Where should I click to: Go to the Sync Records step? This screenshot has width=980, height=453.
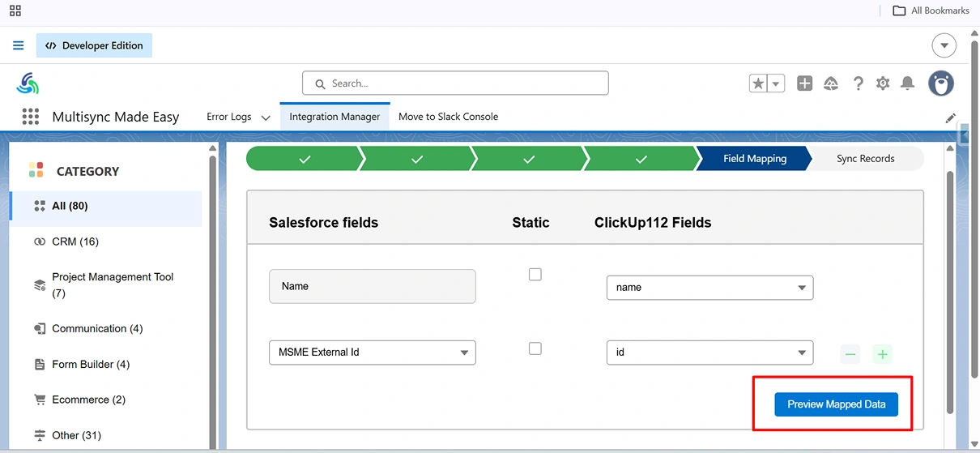coord(865,159)
